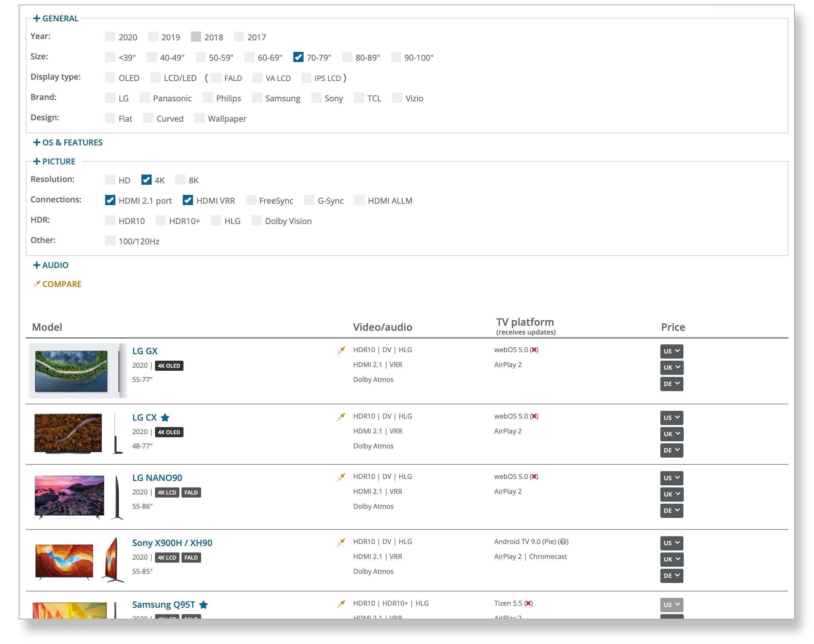Filter by Samsung brand
Screen dimensions: 814x644
[257, 98]
